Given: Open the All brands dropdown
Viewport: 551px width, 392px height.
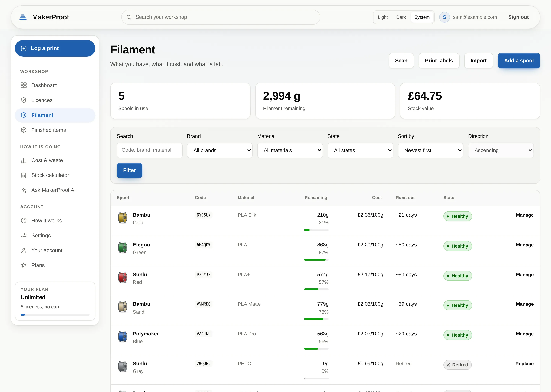Looking at the screenshot, I should (220, 150).
